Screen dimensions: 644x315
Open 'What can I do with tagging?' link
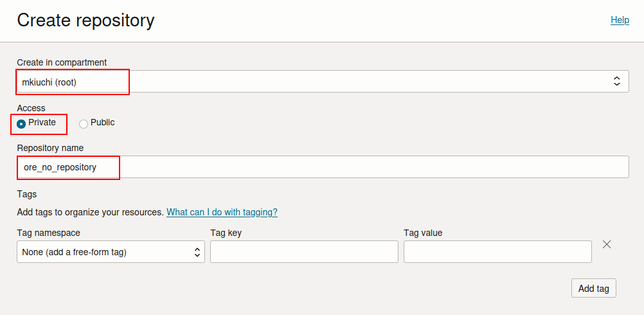tap(222, 212)
